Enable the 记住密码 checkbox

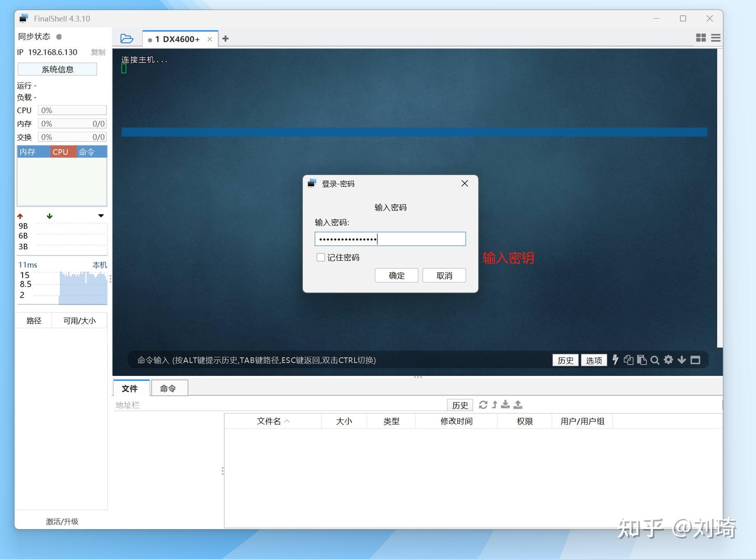(x=321, y=257)
